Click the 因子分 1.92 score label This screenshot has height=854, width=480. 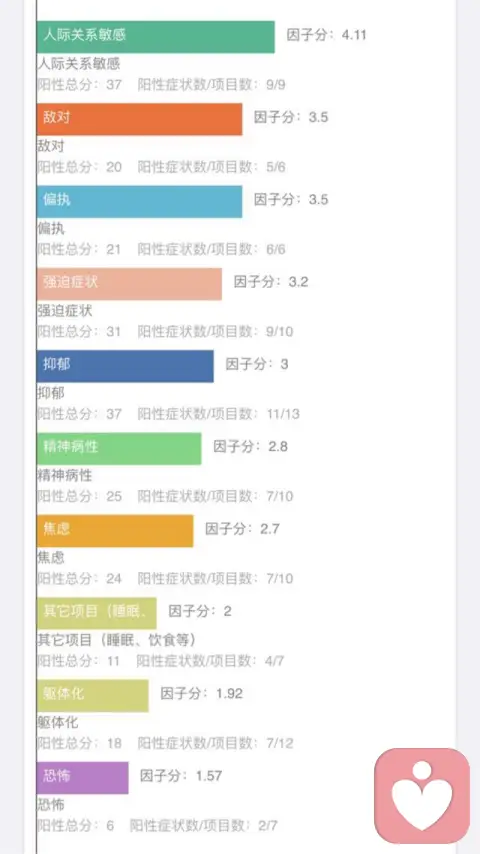(202, 693)
